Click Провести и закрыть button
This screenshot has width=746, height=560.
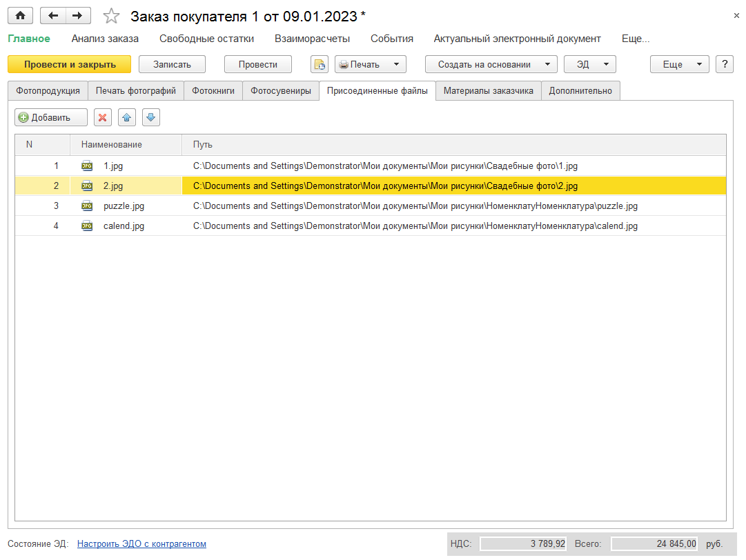[x=70, y=64]
